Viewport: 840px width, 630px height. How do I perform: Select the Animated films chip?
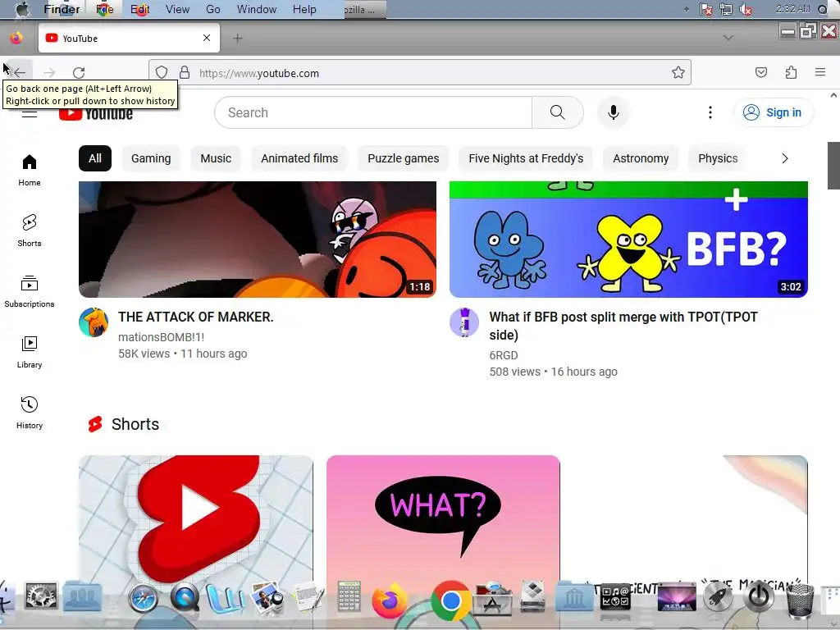pos(299,158)
